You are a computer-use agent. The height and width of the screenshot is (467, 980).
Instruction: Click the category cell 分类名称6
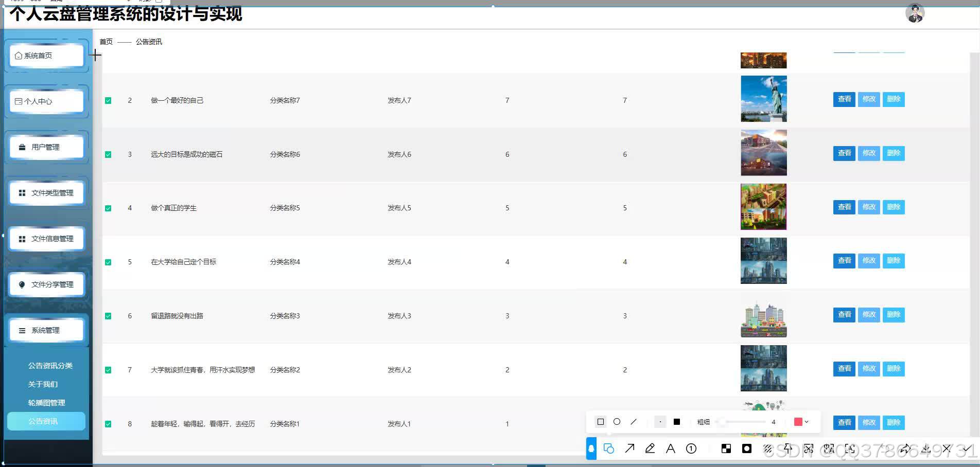point(285,154)
